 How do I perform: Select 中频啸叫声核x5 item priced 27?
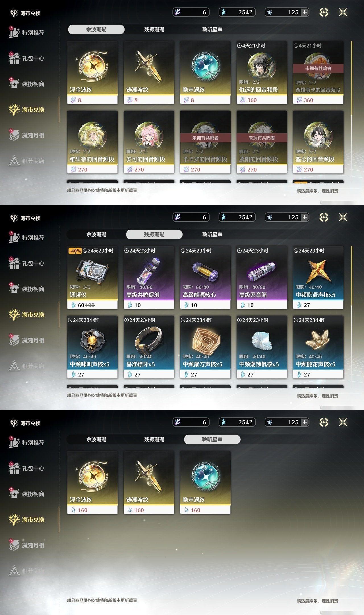[92, 347]
